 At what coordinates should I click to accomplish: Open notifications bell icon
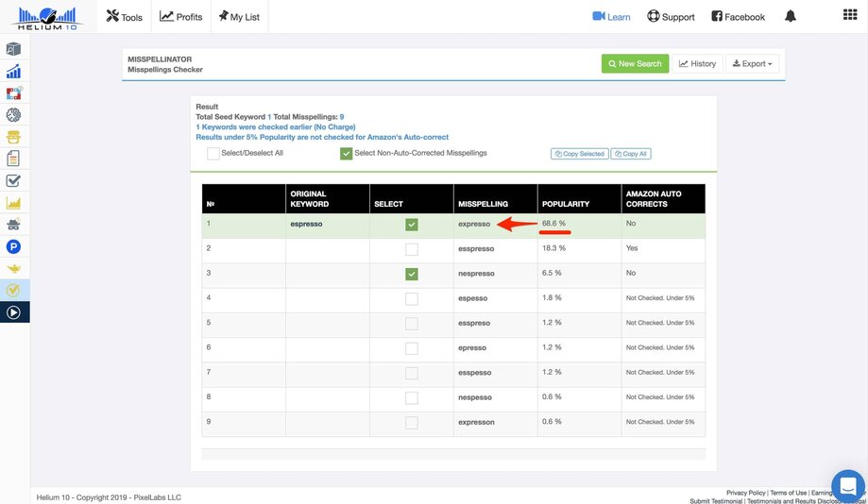click(x=791, y=16)
